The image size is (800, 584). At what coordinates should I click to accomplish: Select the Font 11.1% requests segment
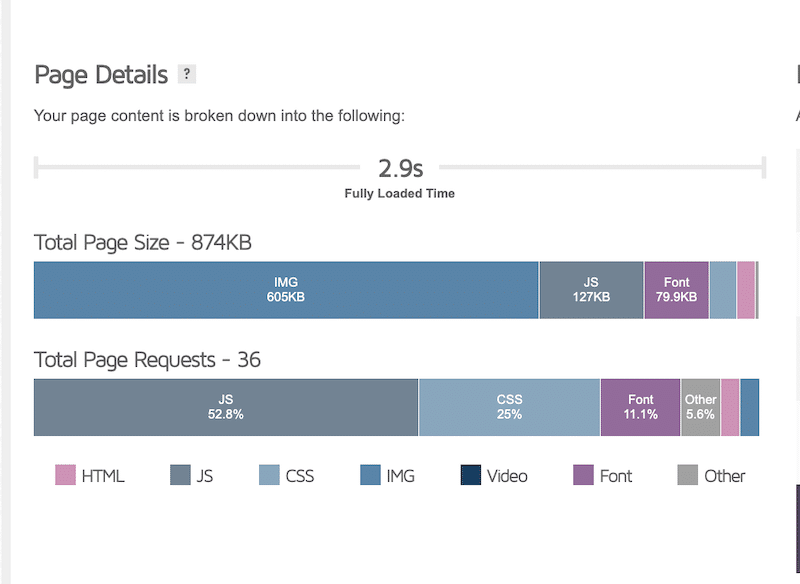click(x=640, y=407)
